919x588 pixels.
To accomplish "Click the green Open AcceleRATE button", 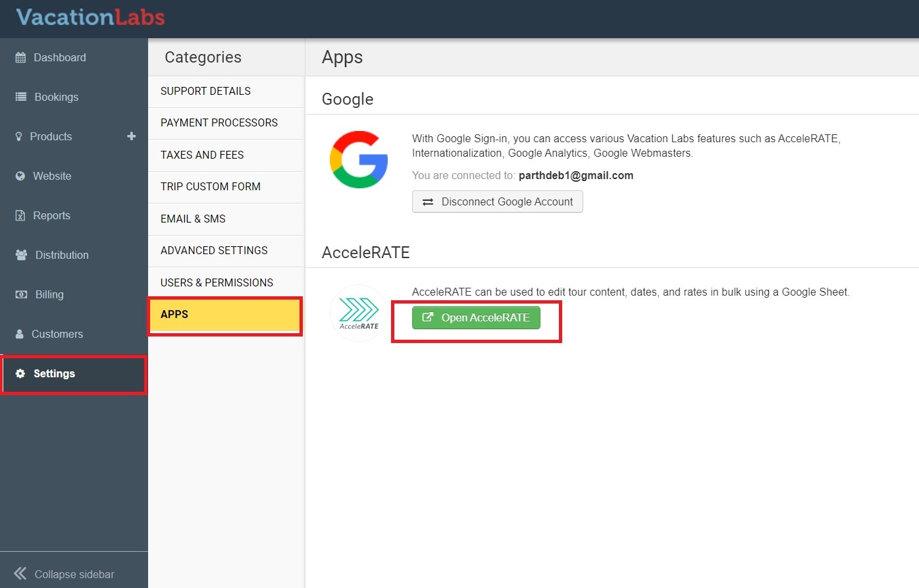I will pyautogui.click(x=476, y=318).
